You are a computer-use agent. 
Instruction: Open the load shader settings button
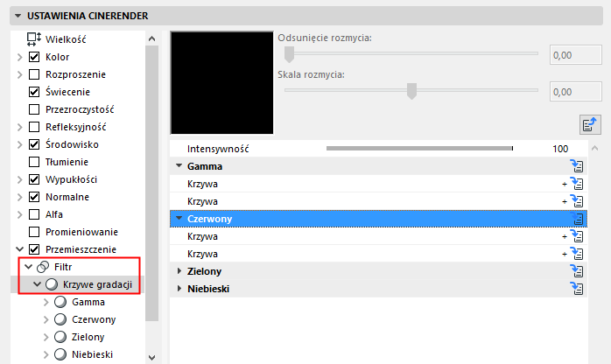click(x=590, y=125)
